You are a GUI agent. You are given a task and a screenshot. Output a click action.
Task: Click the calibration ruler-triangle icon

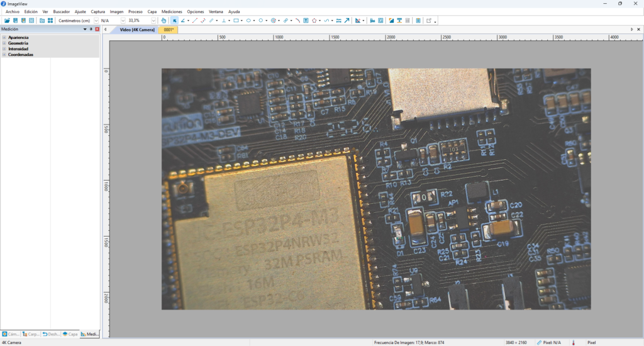pyautogui.click(x=358, y=21)
